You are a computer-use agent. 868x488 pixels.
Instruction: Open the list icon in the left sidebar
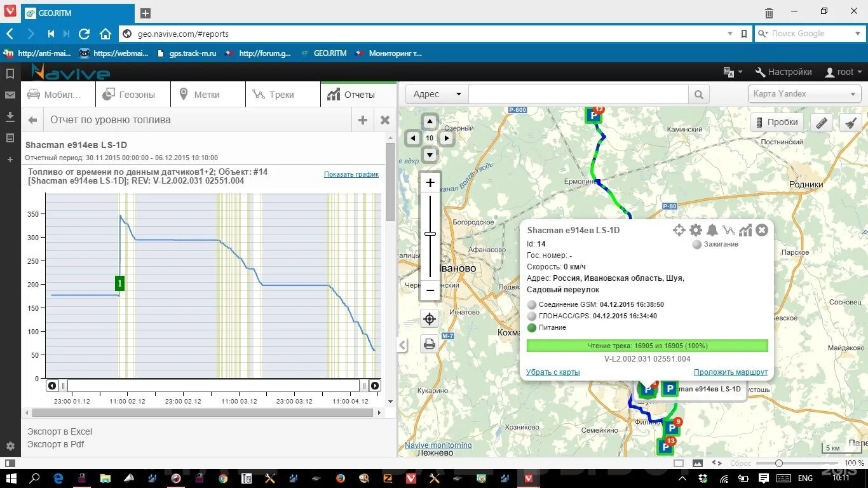coord(10,138)
